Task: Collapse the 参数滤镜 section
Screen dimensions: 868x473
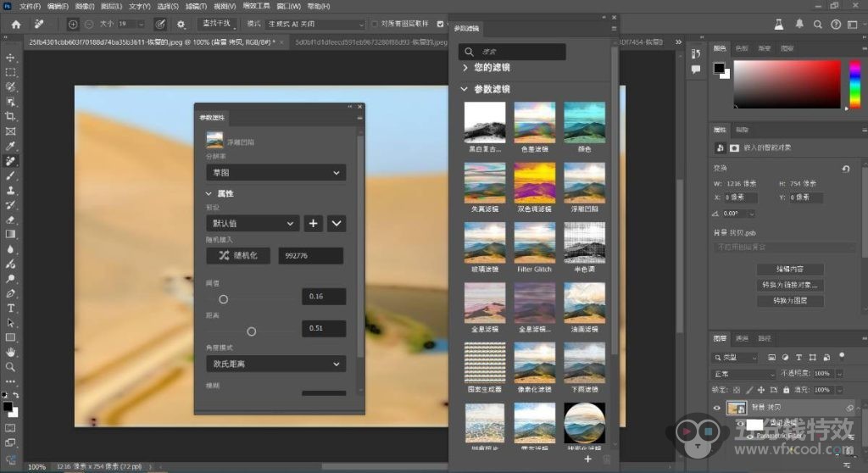Action: click(x=464, y=89)
